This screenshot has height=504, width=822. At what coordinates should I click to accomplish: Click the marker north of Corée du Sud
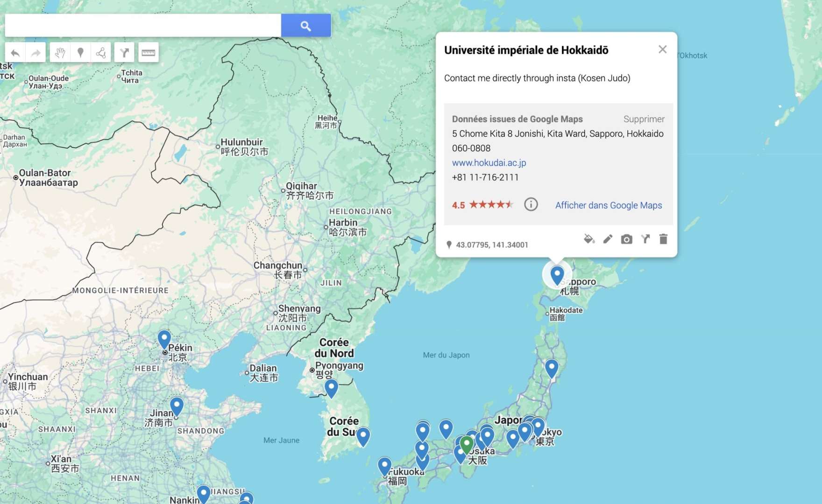click(331, 388)
